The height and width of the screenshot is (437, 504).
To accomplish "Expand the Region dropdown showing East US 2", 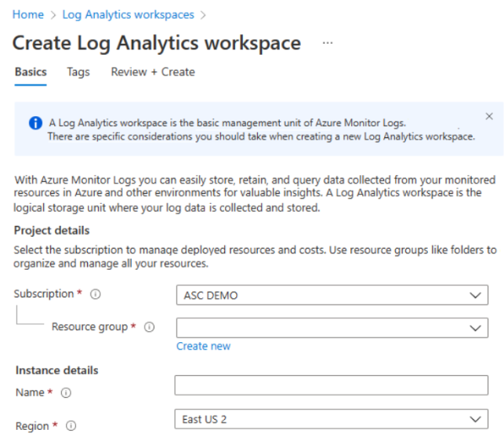I will 332,420.
